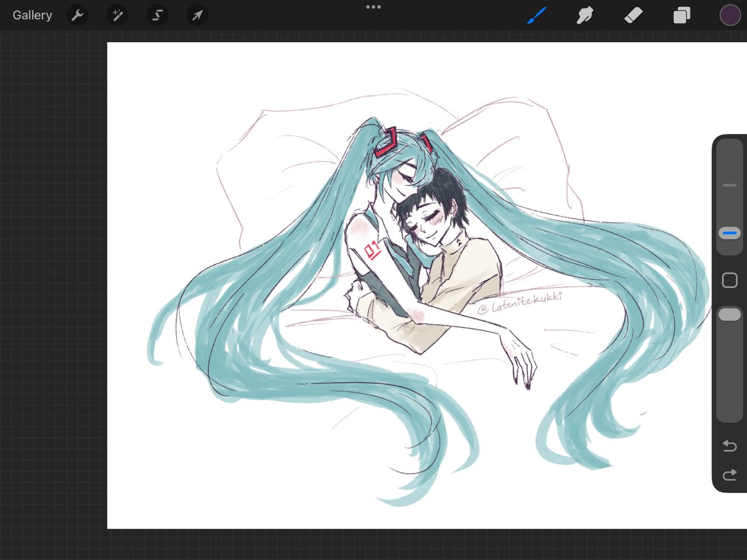Open the Layers panel
Image resolution: width=747 pixels, height=560 pixels.
[x=682, y=16]
